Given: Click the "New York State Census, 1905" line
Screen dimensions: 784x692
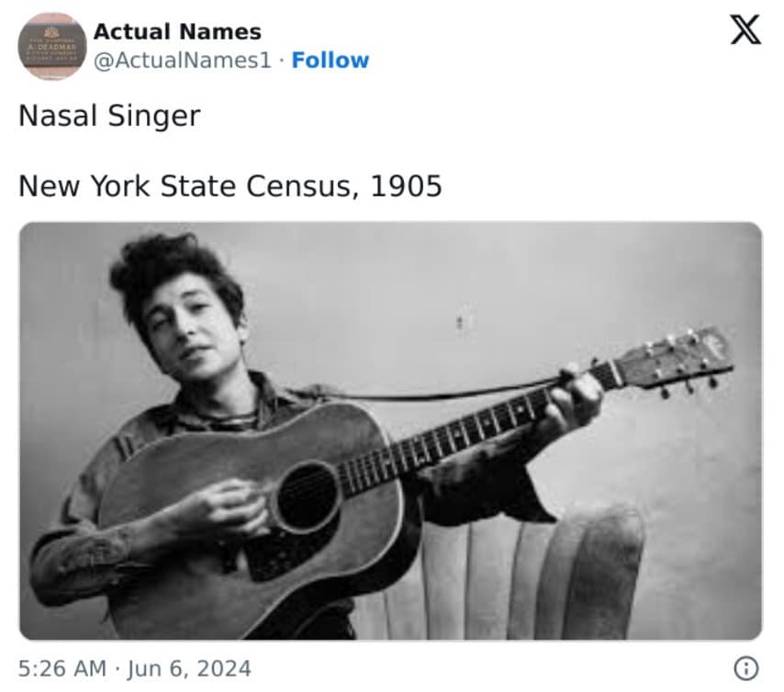Looking at the screenshot, I should [230, 186].
